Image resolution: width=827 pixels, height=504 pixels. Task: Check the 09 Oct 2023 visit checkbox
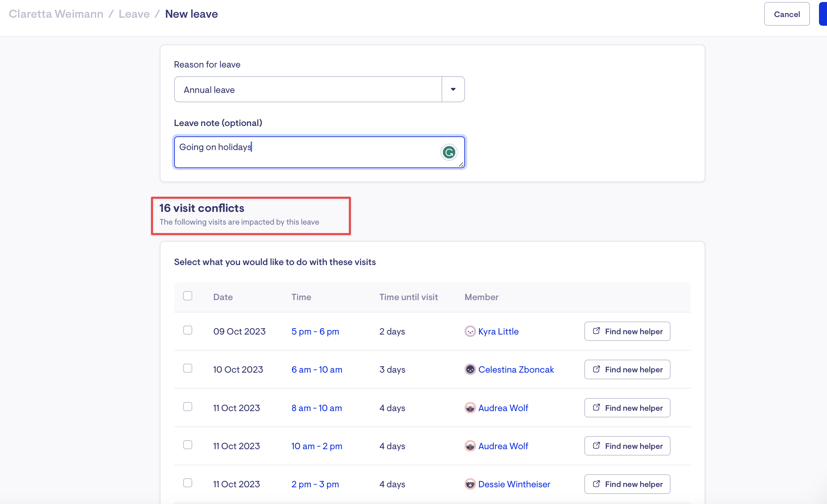(x=188, y=330)
